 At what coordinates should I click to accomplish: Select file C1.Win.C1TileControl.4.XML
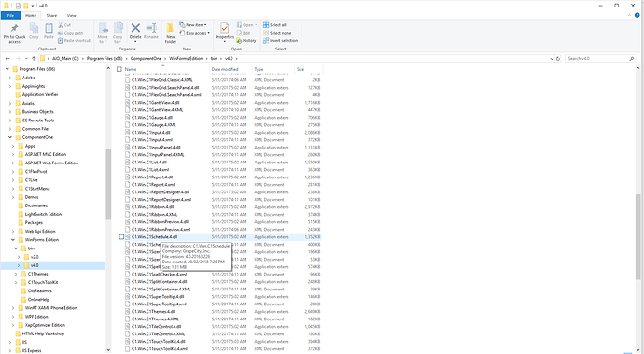[x=158, y=333]
